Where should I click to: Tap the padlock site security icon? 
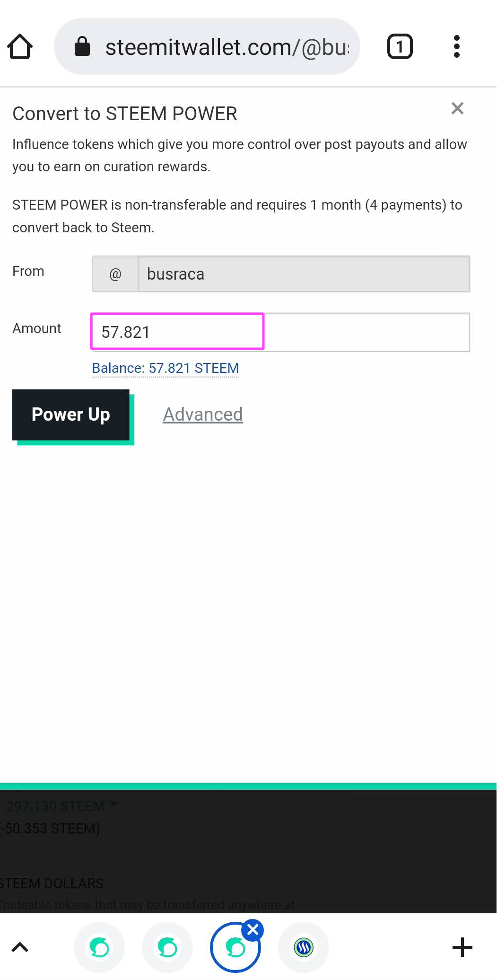coord(82,46)
